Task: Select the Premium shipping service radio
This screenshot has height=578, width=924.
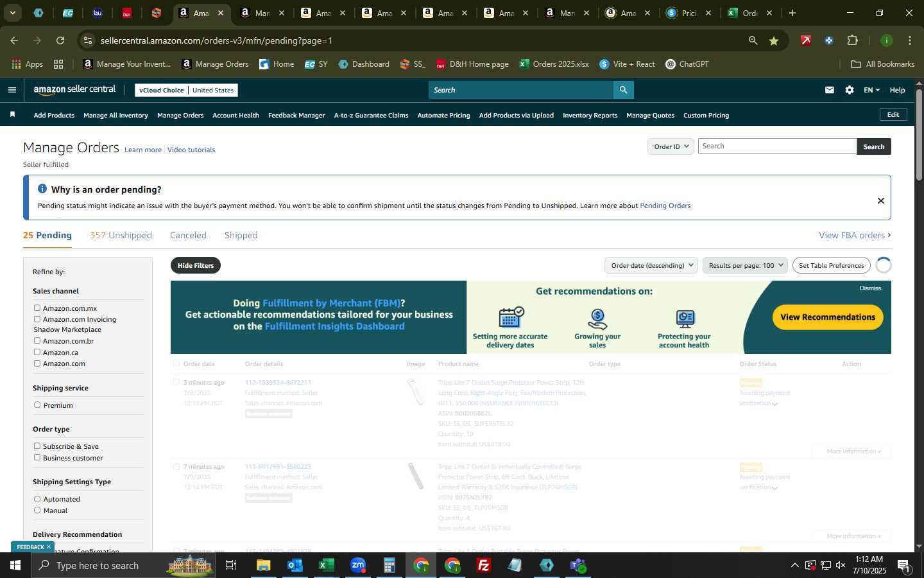Action: [37, 405]
